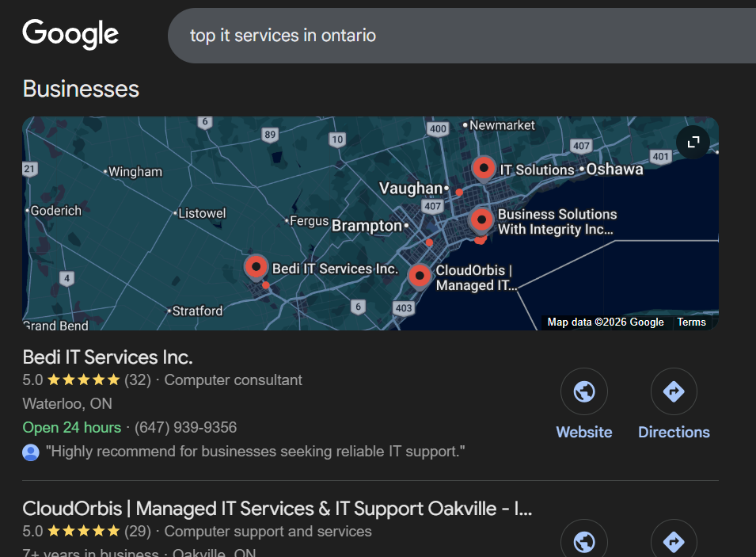Click CloudOrbis directions arrow icon

[x=674, y=542]
